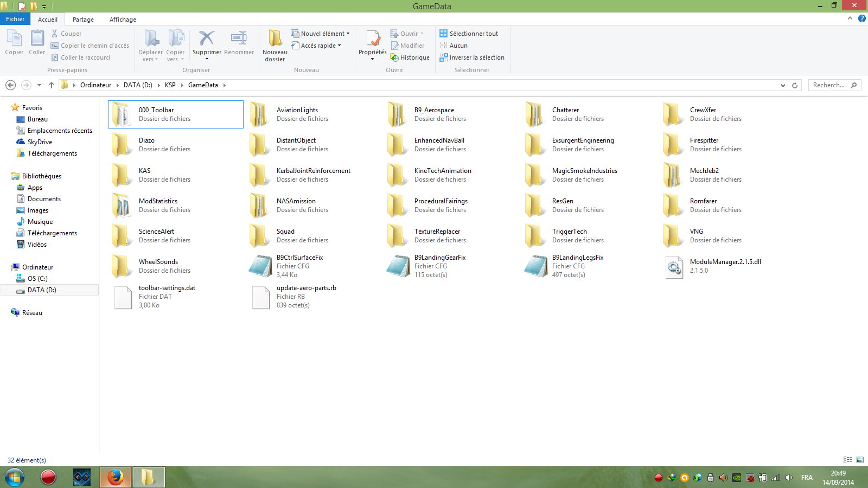
Task: Open the Ouvrir dropdown in ribbon
Action: (407, 34)
